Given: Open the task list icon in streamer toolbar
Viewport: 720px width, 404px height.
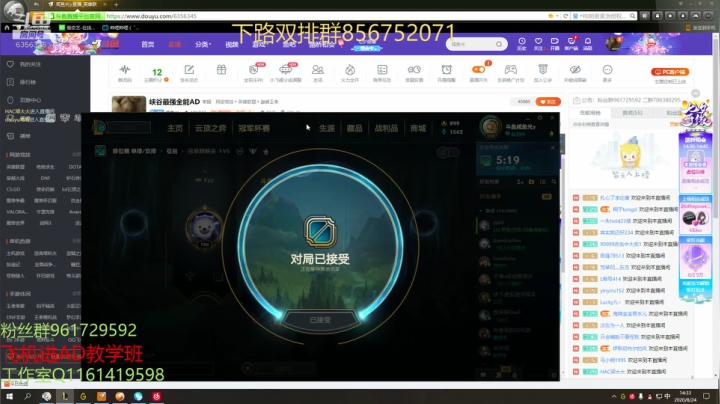Looking at the screenshot, I should pos(382,72).
